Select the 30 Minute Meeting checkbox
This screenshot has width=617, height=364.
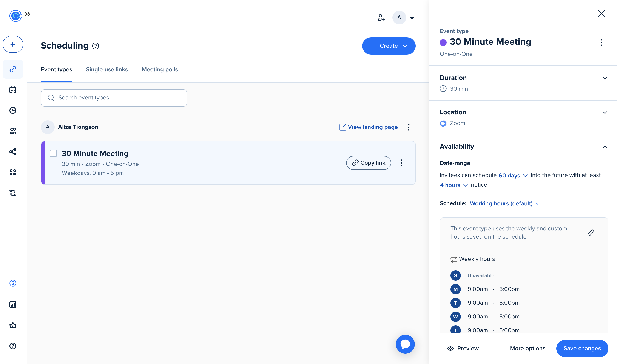53,154
